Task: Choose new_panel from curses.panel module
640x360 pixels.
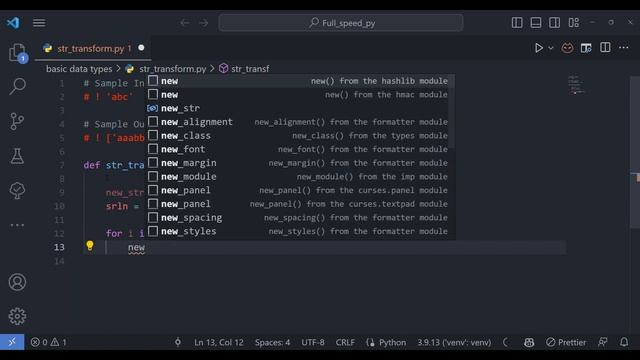Action: [x=300, y=190]
